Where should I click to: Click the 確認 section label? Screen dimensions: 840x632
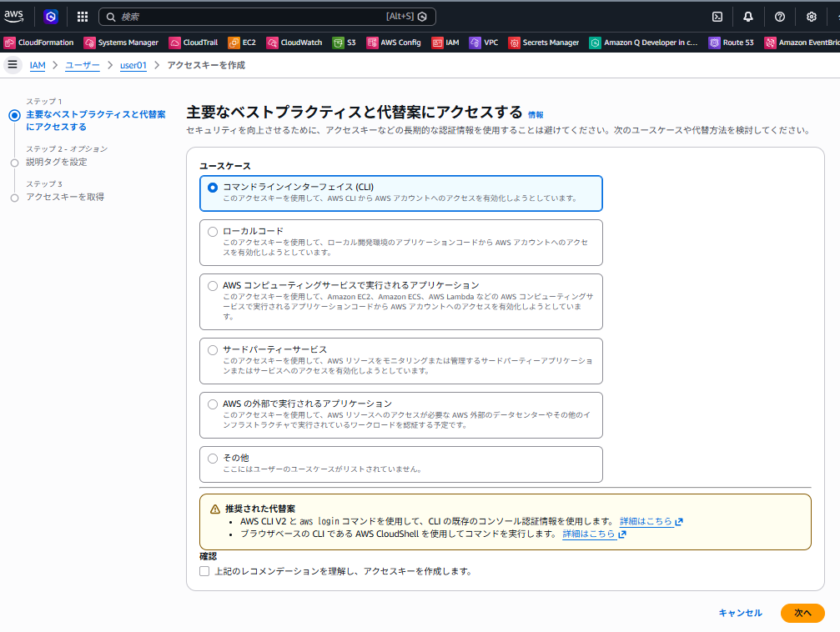click(x=208, y=556)
